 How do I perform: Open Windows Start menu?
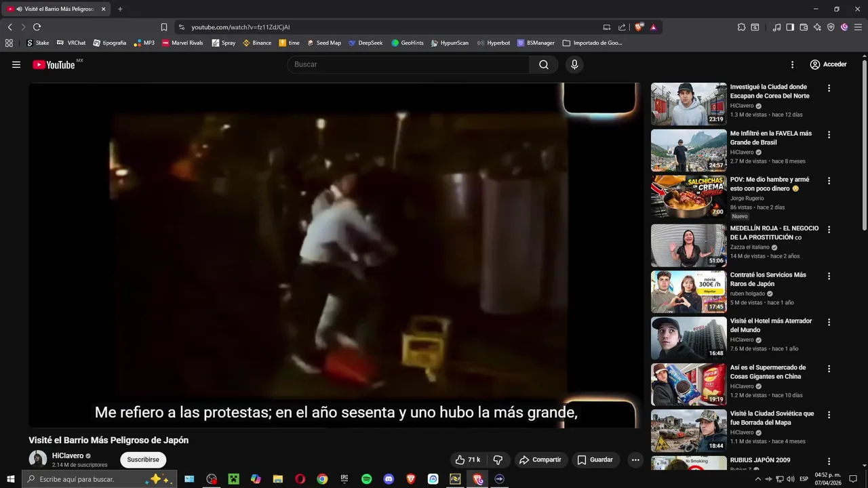tap(11, 479)
